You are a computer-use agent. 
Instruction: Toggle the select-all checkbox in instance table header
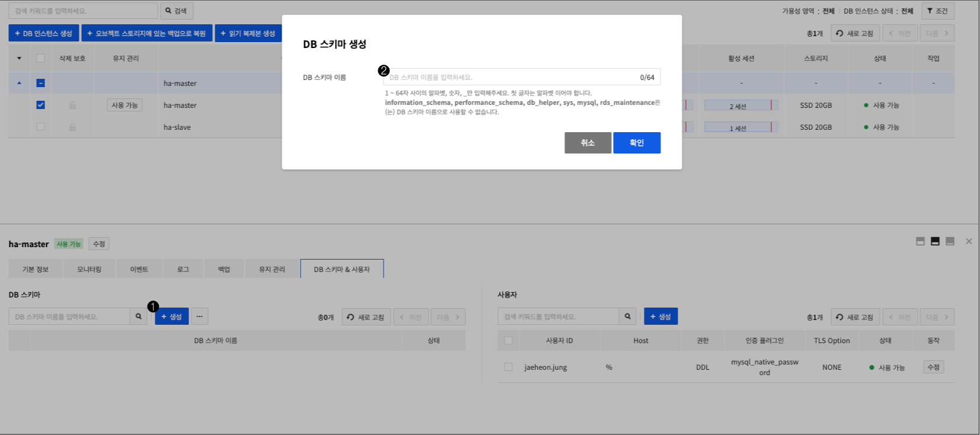pos(40,58)
